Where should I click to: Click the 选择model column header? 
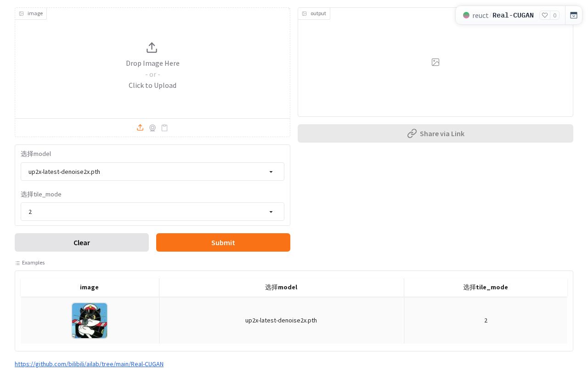(x=281, y=287)
